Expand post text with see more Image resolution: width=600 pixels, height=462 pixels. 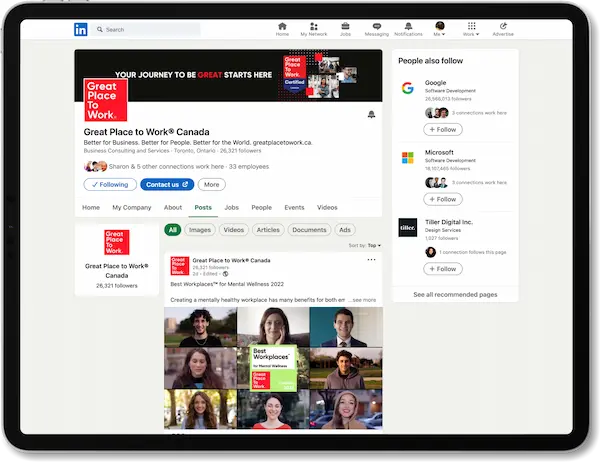click(364, 300)
